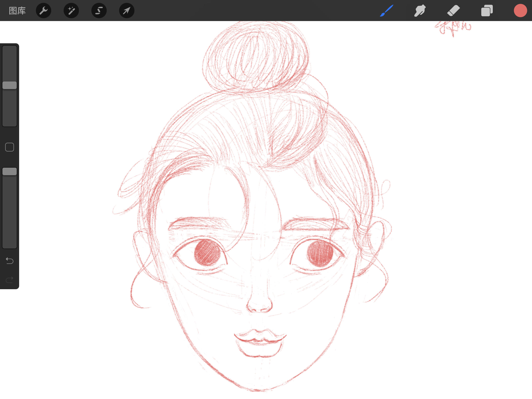Click the brush size slider handle
Viewport: 532px width, 399px height.
(x=10, y=85)
